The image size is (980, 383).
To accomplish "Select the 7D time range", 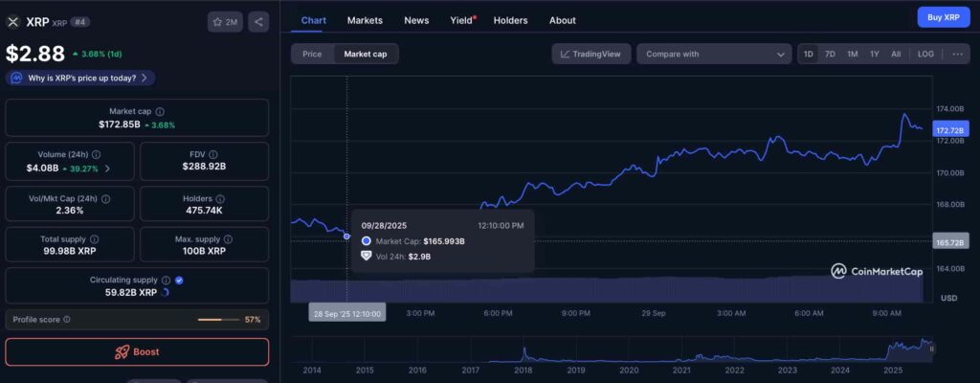I will [830, 54].
